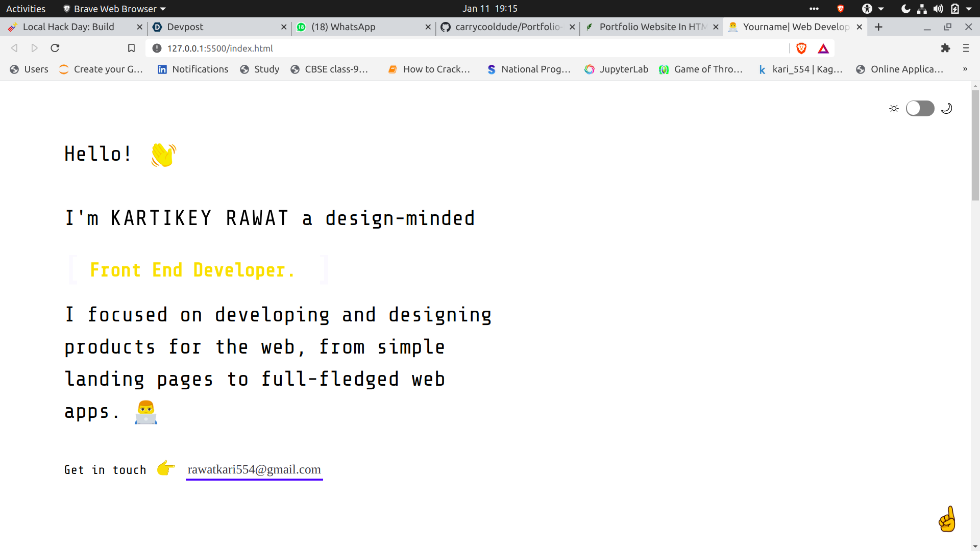Reload the page with the refresh icon
Viewport: 980px width, 551px height.
[55, 48]
